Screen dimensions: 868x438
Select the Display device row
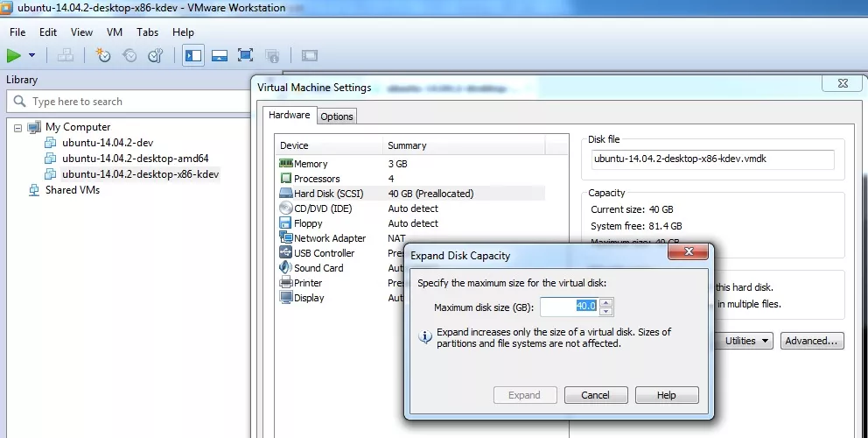(x=341, y=298)
